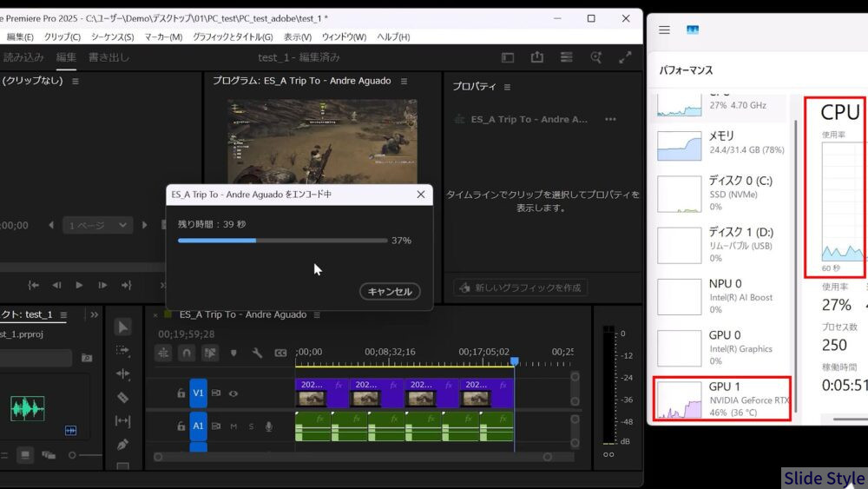868x489 pixels.
Task: Open the シーケンス(S) menu
Action: pyautogui.click(x=112, y=37)
